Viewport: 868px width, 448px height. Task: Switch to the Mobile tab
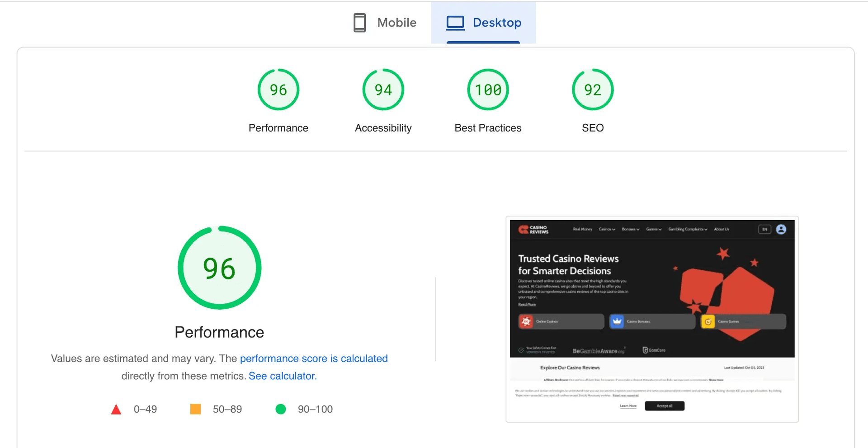click(384, 23)
